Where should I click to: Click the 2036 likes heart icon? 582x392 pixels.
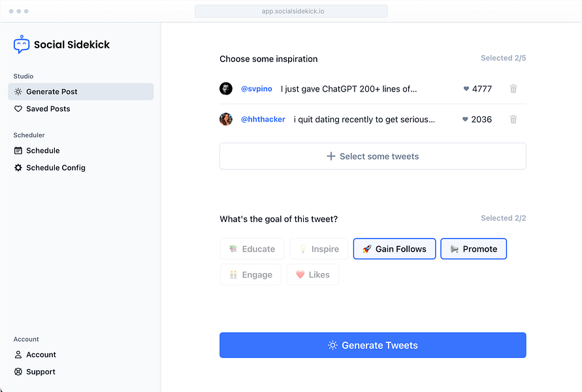pos(465,119)
